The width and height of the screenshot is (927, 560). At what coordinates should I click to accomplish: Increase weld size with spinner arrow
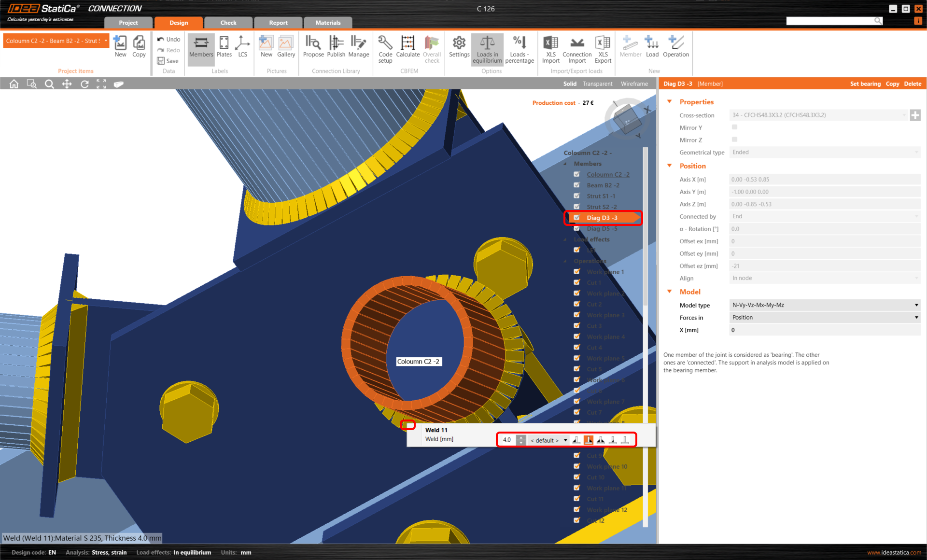(521, 437)
